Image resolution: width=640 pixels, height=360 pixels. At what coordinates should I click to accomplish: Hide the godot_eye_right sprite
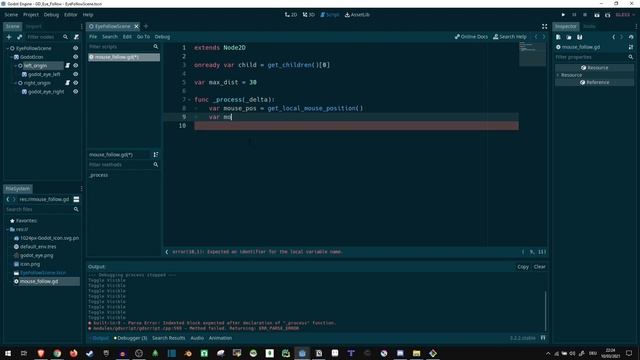76,91
